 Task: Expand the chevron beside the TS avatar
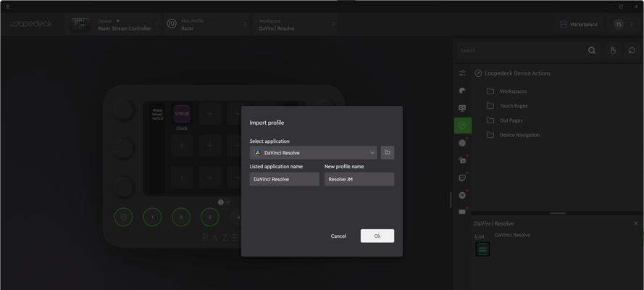[632, 24]
